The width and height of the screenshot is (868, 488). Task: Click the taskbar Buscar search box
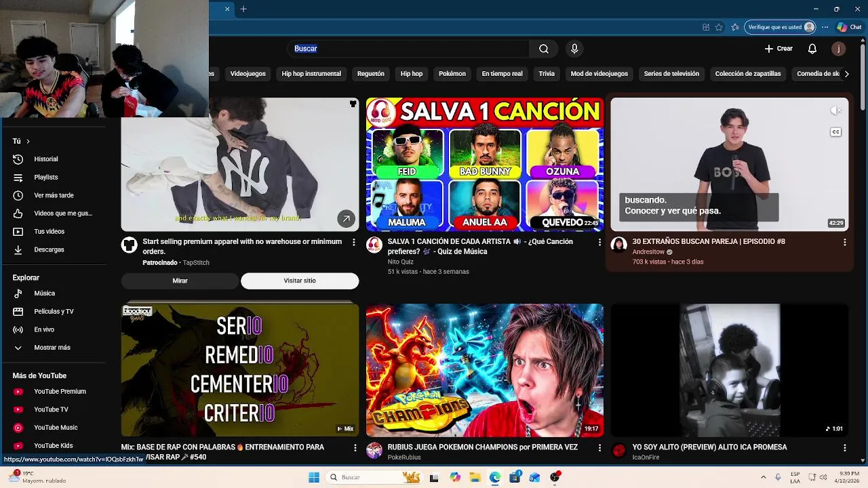[x=373, y=477]
